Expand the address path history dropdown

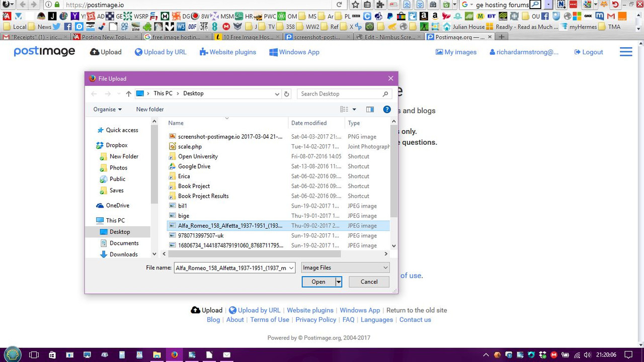tap(277, 94)
